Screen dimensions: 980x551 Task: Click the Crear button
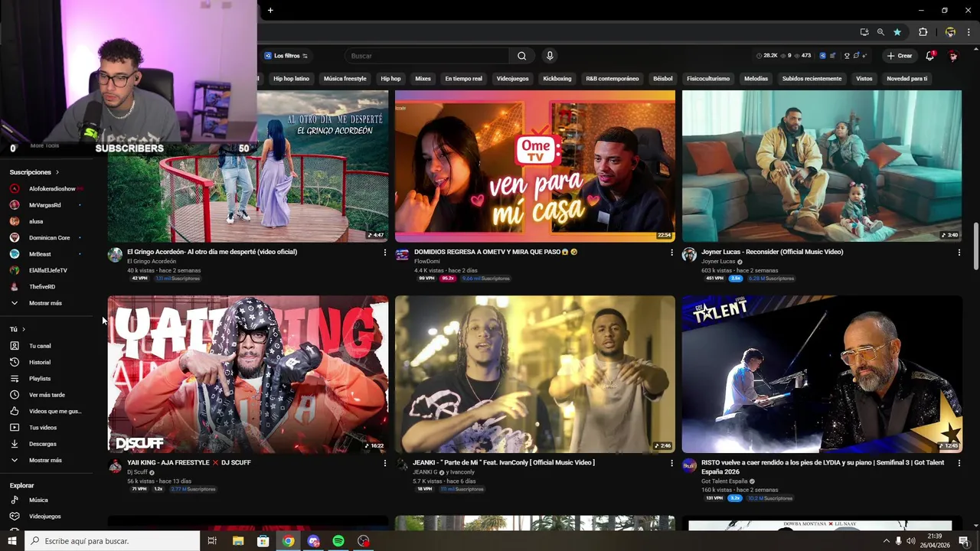(900, 56)
